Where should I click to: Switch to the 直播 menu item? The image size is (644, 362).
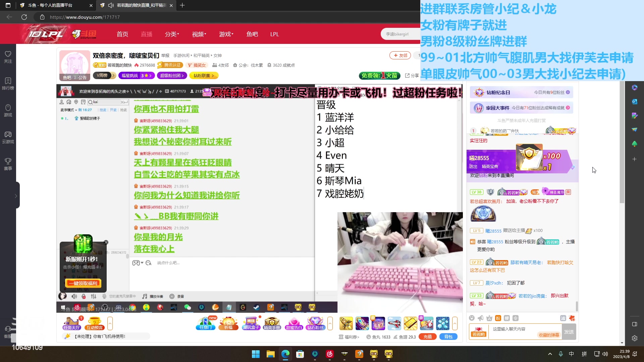click(x=147, y=34)
